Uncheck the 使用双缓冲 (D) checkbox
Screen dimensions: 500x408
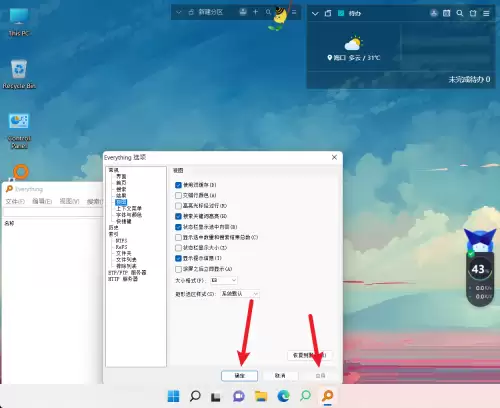tap(178, 185)
